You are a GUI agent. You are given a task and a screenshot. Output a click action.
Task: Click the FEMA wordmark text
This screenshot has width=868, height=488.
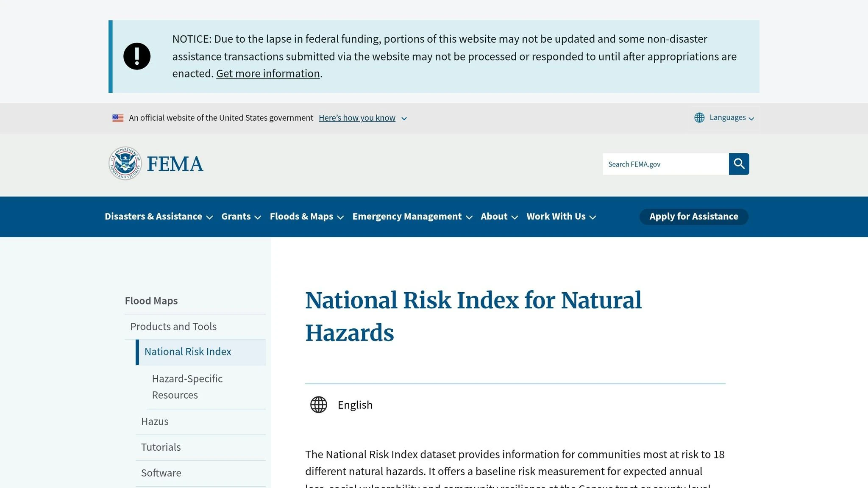(175, 164)
